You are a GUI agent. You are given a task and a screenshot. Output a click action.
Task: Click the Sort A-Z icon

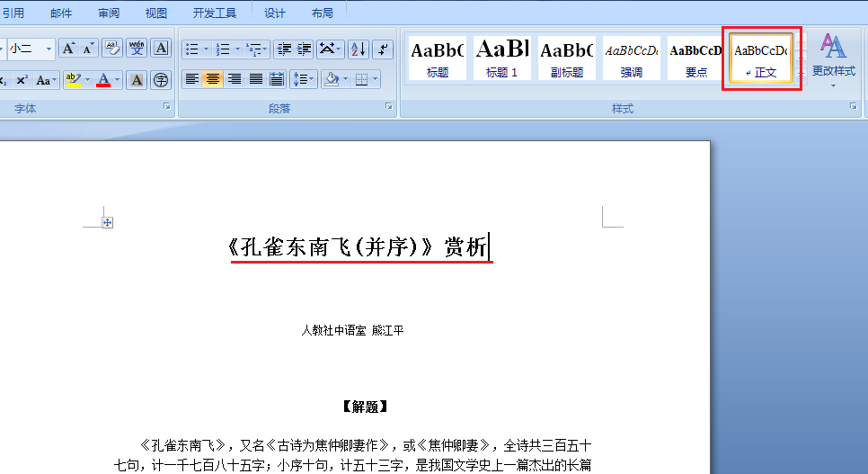click(359, 49)
